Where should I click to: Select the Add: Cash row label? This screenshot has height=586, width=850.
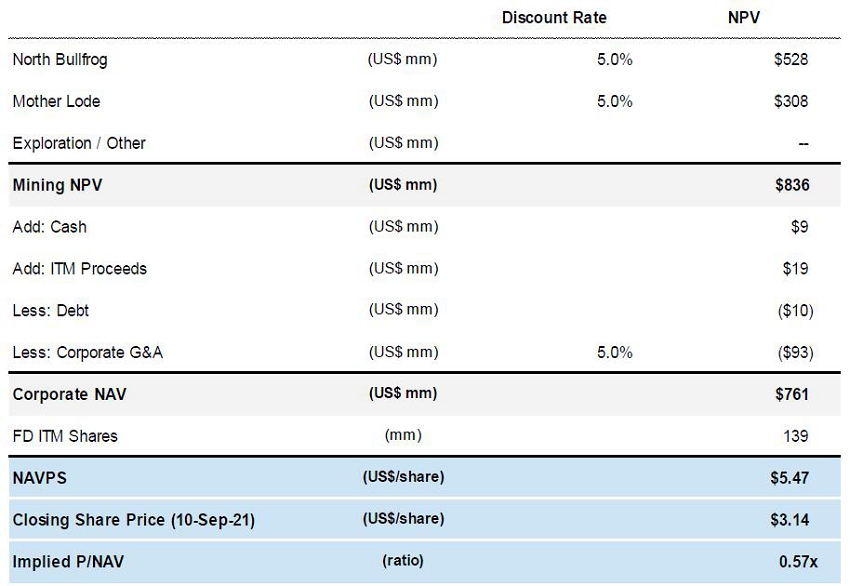tap(49, 227)
